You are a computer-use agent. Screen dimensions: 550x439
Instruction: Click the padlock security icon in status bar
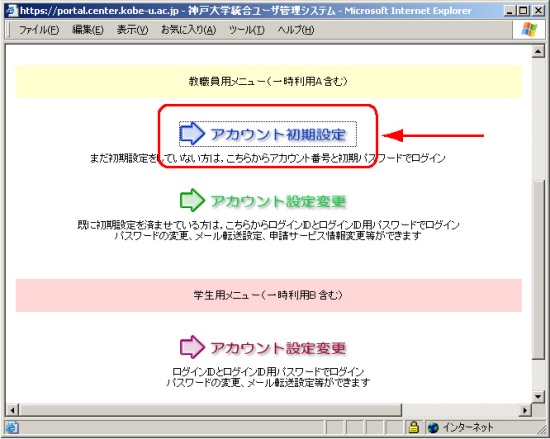(414, 427)
